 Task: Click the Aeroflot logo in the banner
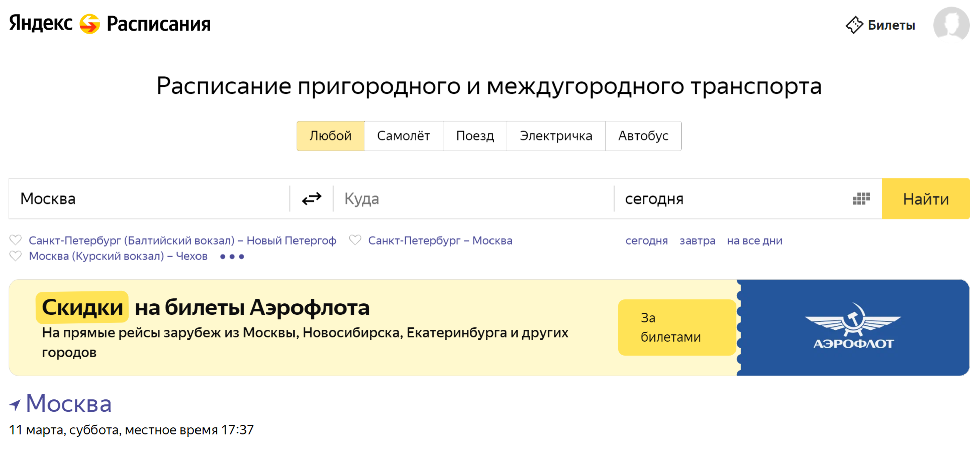click(x=853, y=326)
